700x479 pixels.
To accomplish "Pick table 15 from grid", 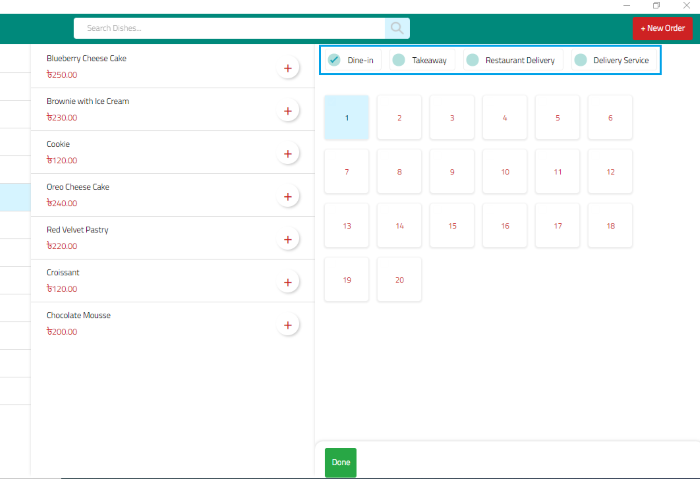I will click(452, 226).
